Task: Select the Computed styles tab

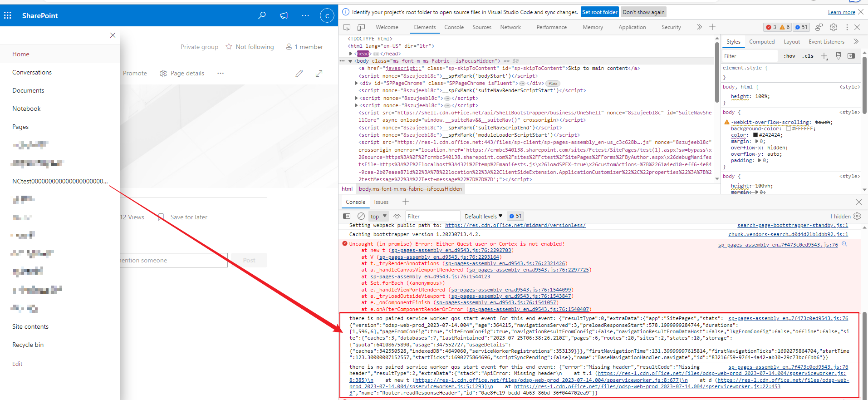Action: point(762,42)
